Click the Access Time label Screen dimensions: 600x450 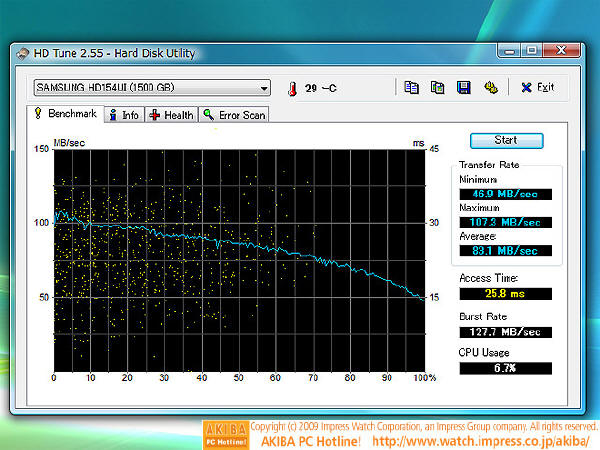pyautogui.click(x=489, y=278)
